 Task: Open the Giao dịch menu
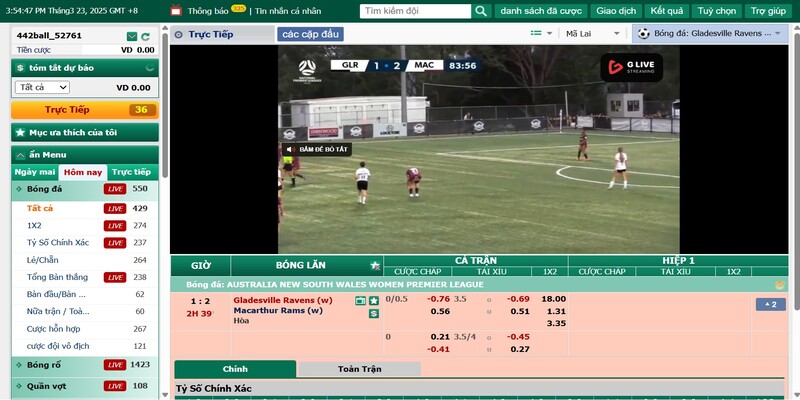[x=616, y=11]
